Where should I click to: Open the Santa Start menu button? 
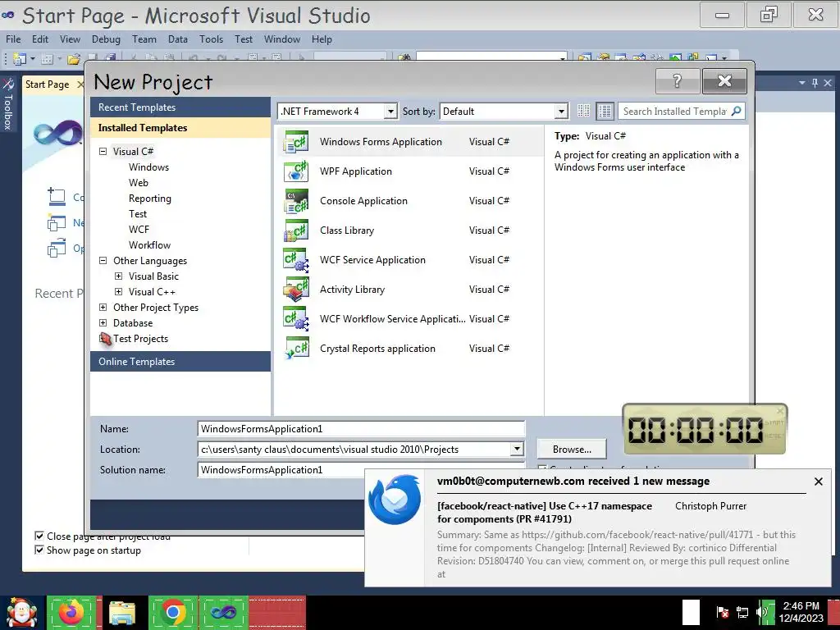[21, 612]
